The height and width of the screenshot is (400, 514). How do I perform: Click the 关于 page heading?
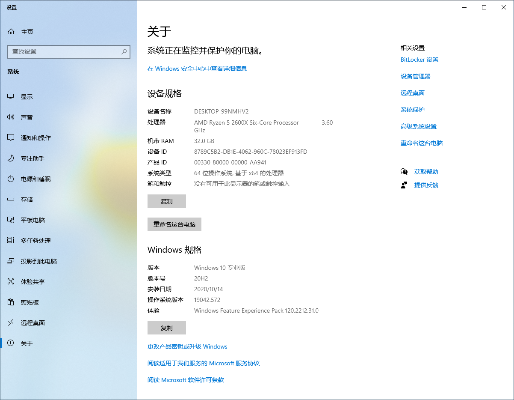click(159, 32)
